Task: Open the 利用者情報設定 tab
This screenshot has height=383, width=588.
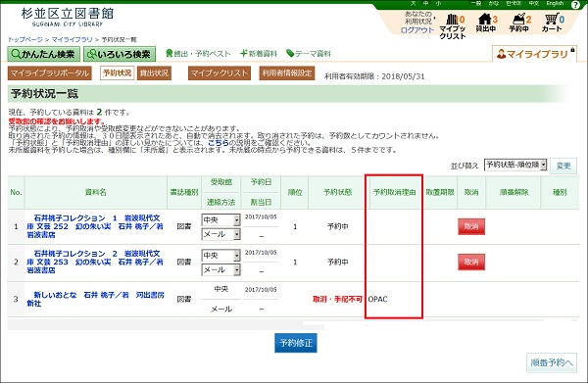Action: point(287,73)
